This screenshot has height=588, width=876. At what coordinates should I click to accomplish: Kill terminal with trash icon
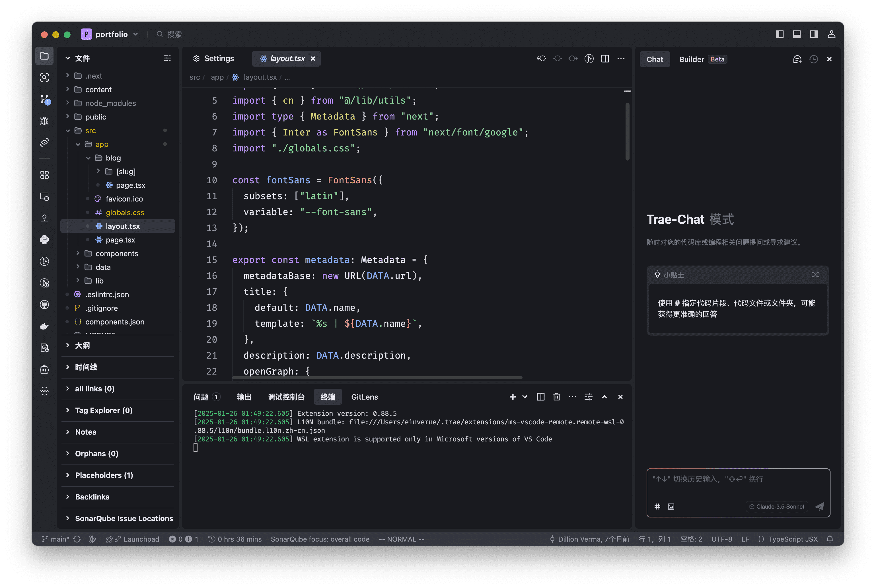(x=556, y=397)
